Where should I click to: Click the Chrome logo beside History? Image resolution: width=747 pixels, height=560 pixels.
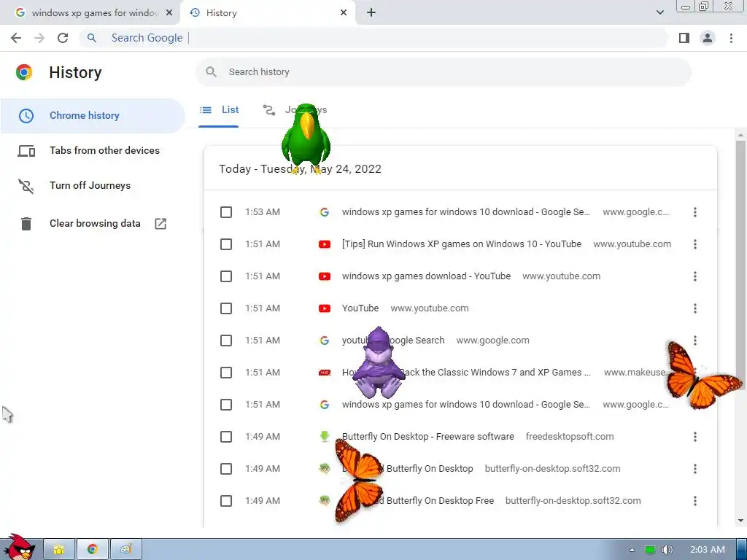[x=24, y=72]
